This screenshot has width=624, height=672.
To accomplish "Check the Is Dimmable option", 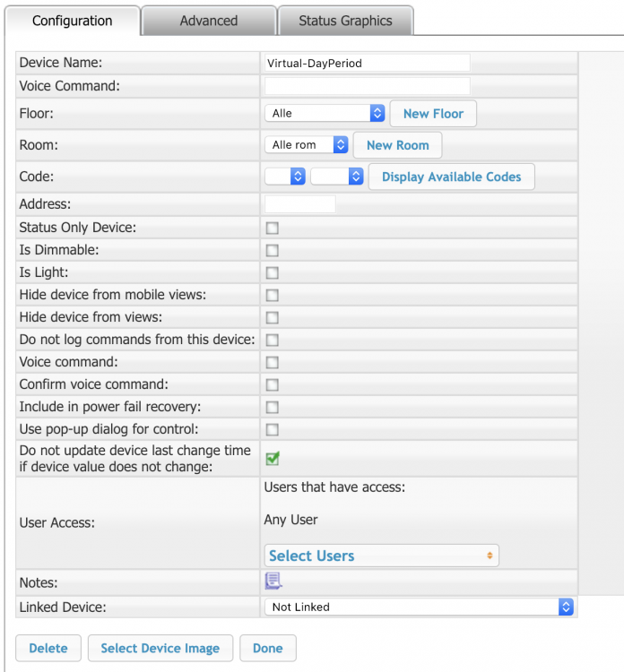I will (273, 251).
